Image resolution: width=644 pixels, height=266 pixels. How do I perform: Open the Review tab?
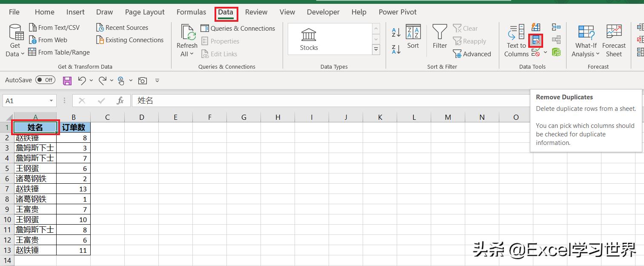(x=256, y=12)
